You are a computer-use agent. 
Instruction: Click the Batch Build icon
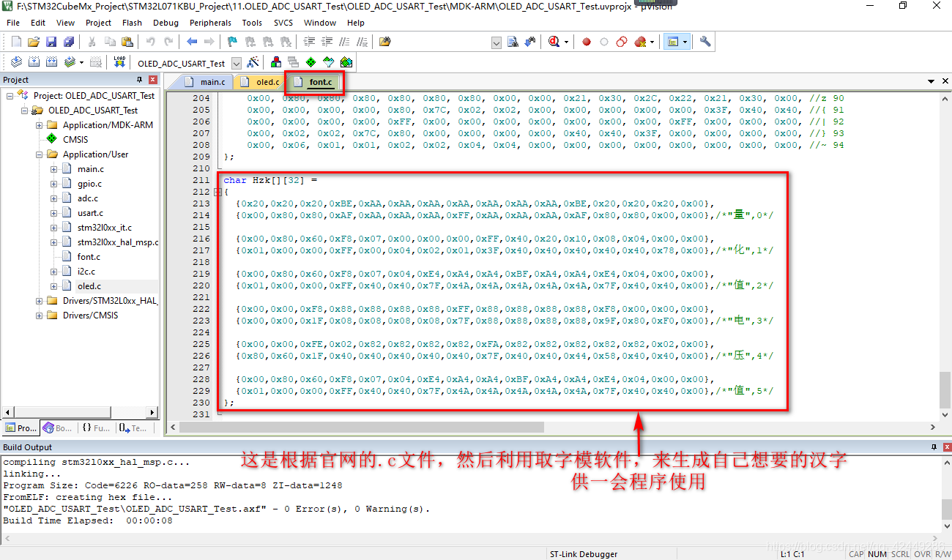point(70,62)
